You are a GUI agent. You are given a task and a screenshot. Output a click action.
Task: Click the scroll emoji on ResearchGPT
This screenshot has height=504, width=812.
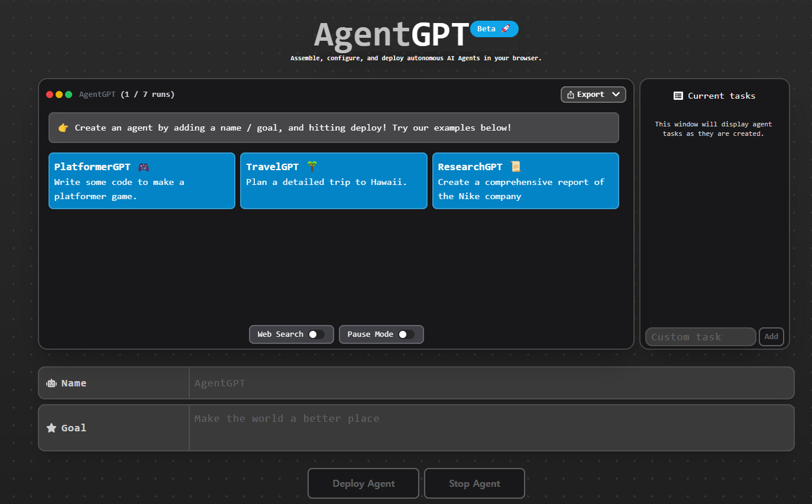tap(516, 167)
